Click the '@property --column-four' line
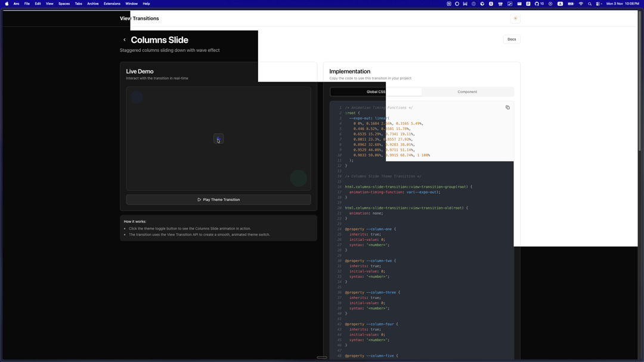This screenshot has width=644, height=362. tap(371, 324)
